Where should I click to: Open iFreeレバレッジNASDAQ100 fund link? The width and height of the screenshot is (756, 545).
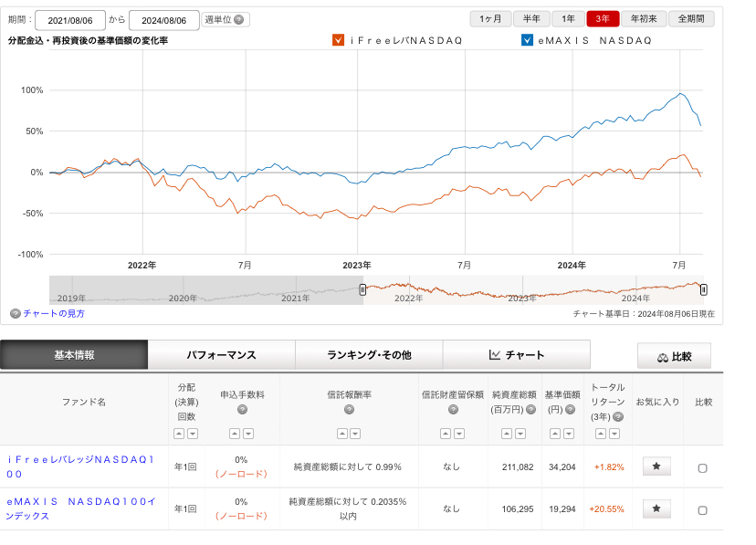80,466
